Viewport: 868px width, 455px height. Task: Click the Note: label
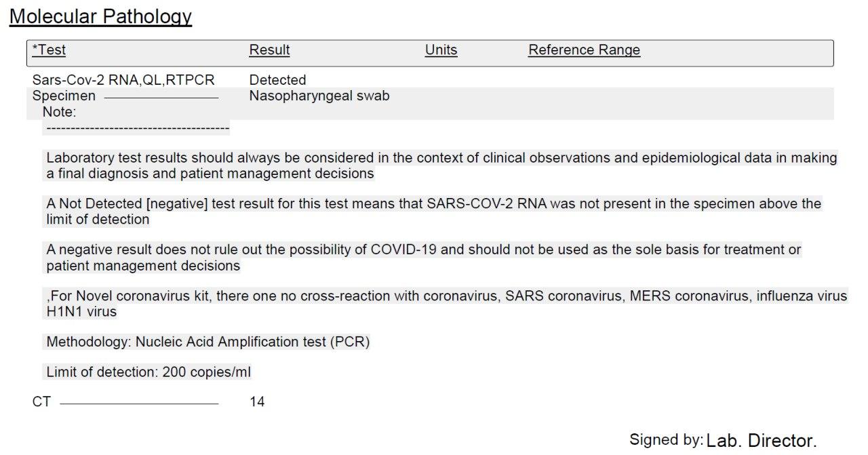(60, 111)
